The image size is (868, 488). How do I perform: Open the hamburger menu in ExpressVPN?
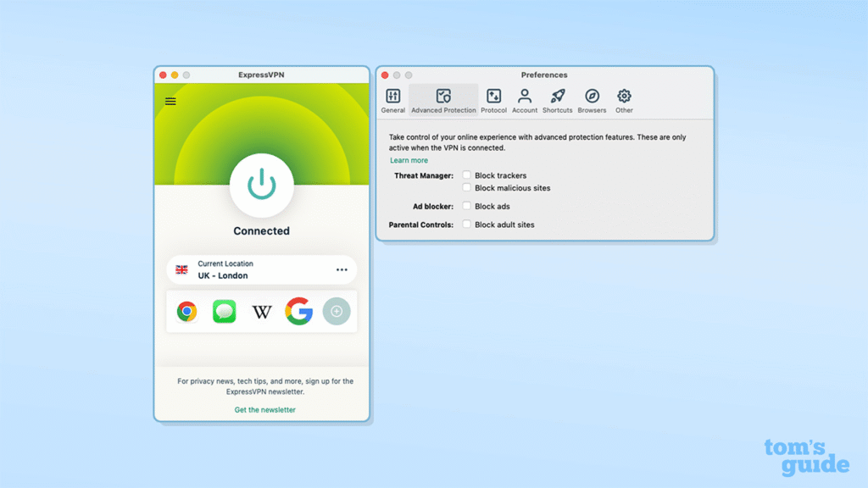pyautogui.click(x=170, y=102)
